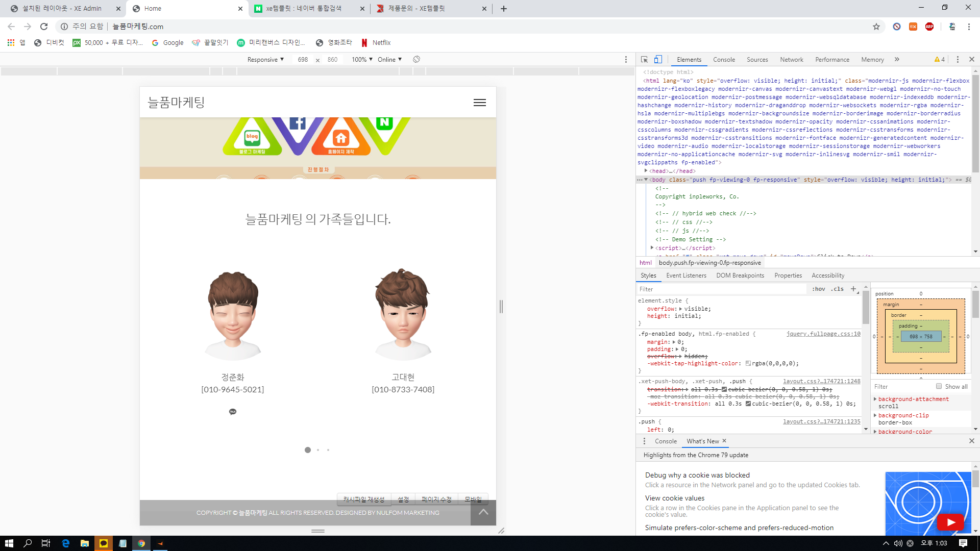
Task: Open settings gear icon in DevTools
Action: [957, 59]
